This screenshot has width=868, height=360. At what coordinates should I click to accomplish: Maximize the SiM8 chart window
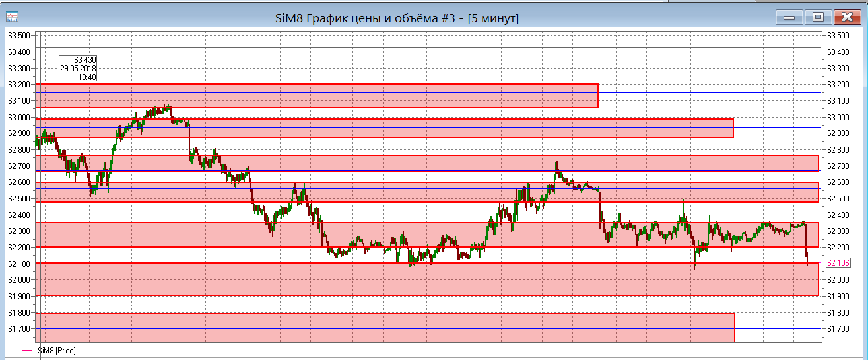(x=818, y=17)
